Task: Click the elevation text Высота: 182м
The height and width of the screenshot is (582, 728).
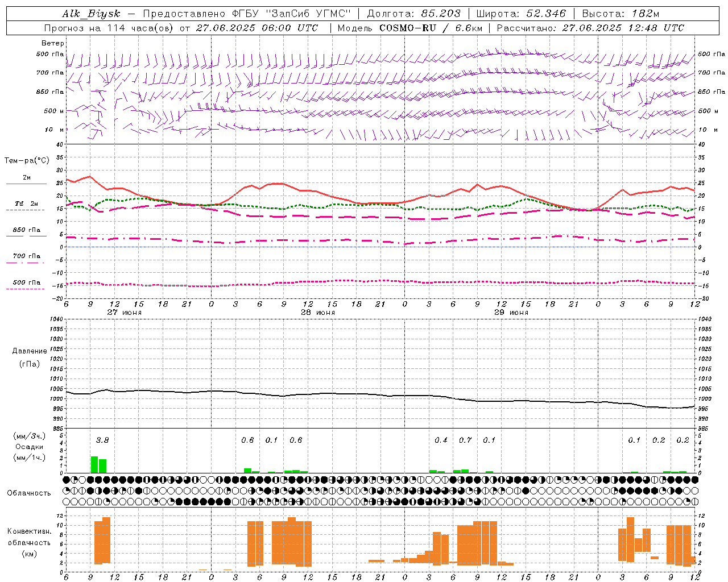Action: pos(621,14)
